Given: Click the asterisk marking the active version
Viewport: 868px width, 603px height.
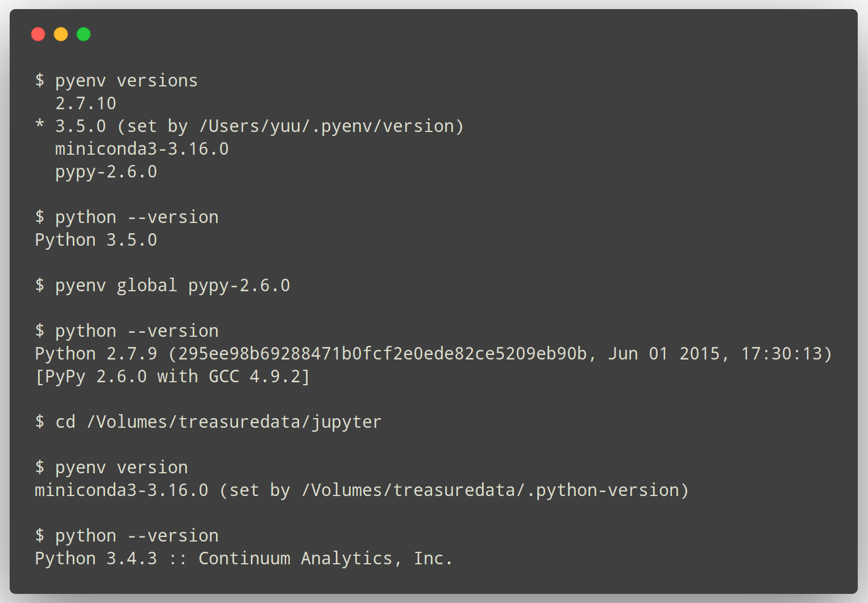Looking at the screenshot, I should tap(39, 125).
